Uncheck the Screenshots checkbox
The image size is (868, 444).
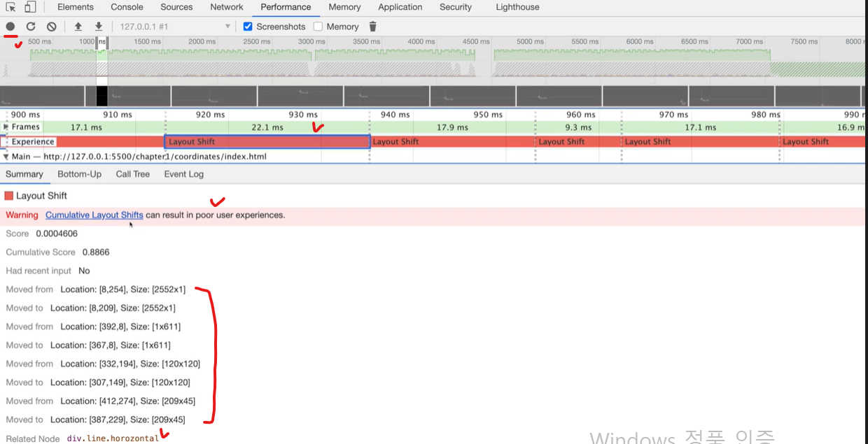click(248, 27)
